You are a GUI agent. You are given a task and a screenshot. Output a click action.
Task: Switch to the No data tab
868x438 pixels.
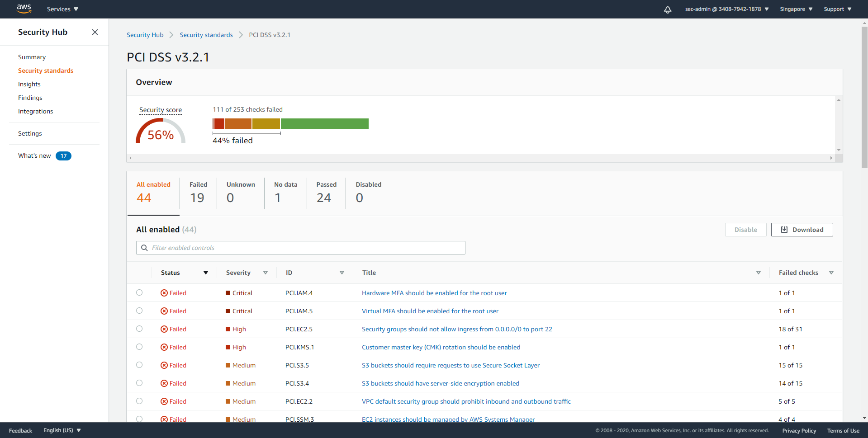(285, 193)
